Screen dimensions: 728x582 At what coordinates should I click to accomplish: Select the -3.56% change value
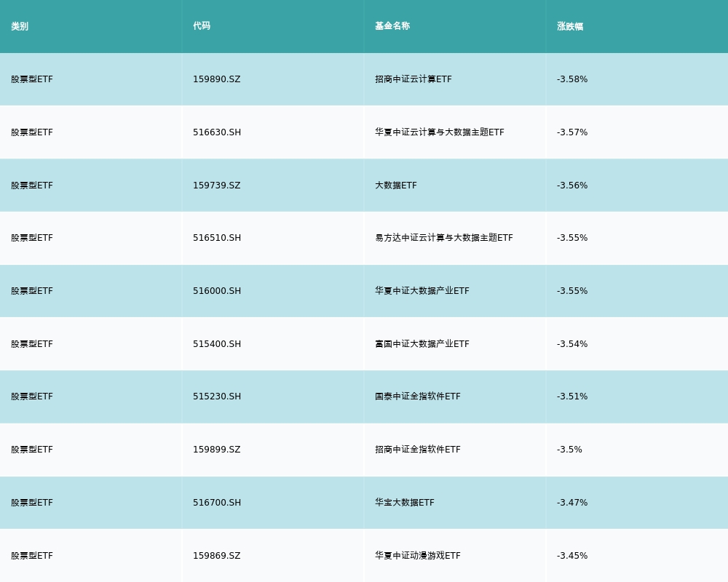[572, 186]
